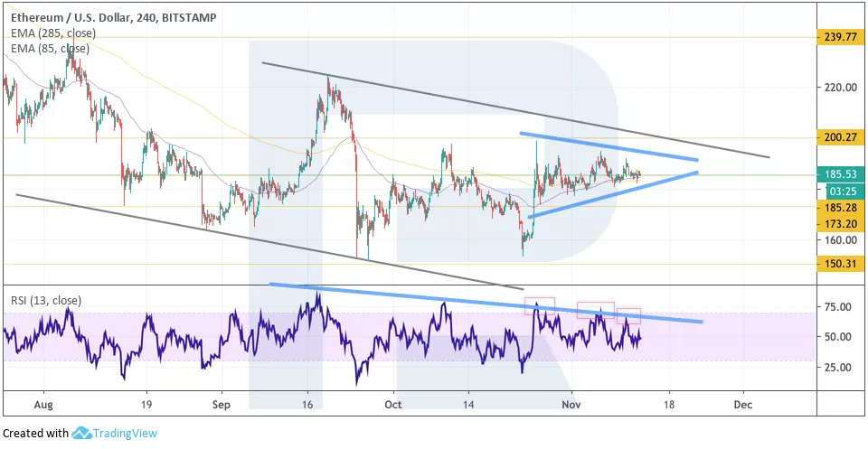The width and height of the screenshot is (868, 449).
Task: Click the middle red box on RSI
Action: click(596, 310)
